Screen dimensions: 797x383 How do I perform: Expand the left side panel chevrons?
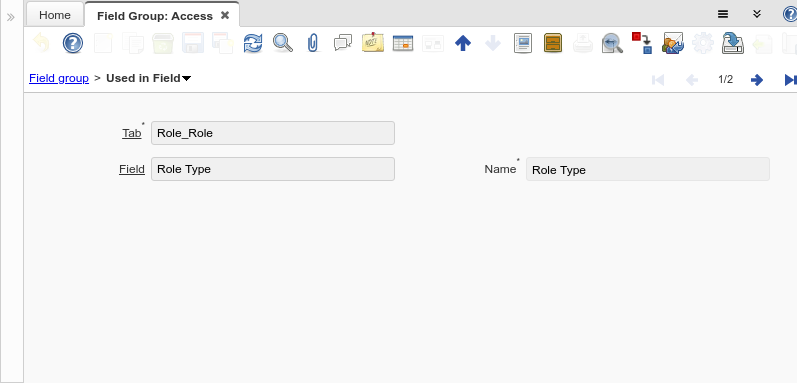click(x=11, y=17)
